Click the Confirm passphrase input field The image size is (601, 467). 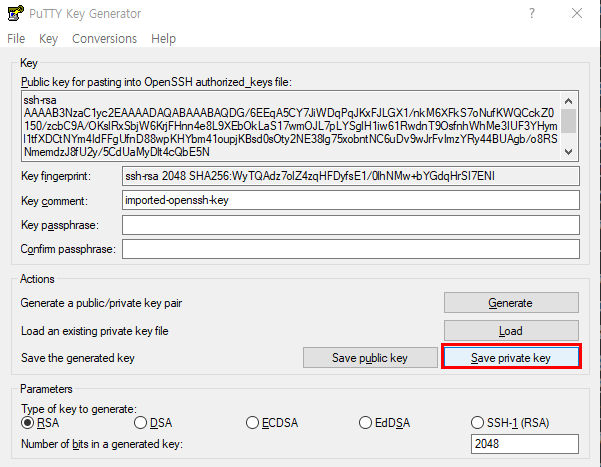pos(351,249)
